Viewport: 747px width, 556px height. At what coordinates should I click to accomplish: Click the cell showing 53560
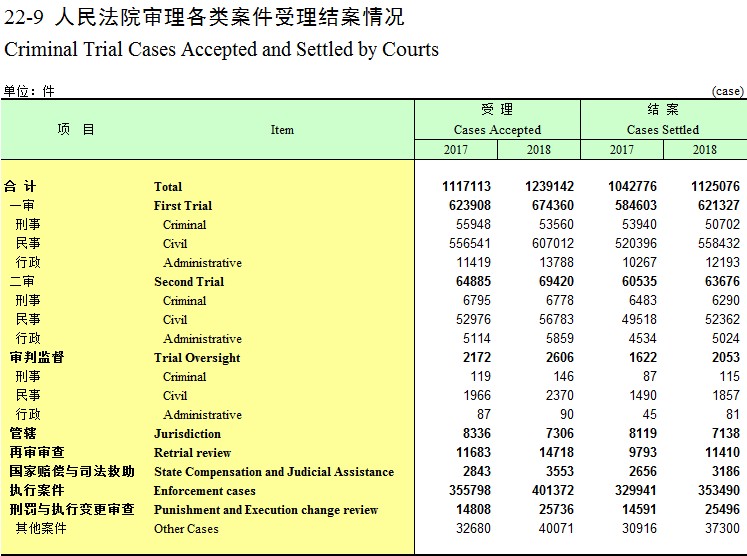tap(556, 224)
